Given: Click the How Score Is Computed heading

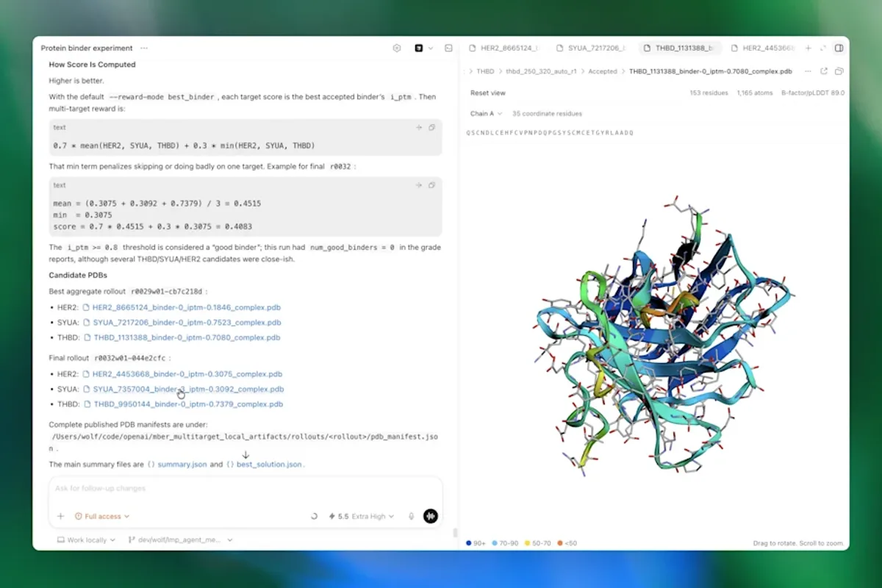Looking at the screenshot, I should pyautogui.click(x=93, y=65).
